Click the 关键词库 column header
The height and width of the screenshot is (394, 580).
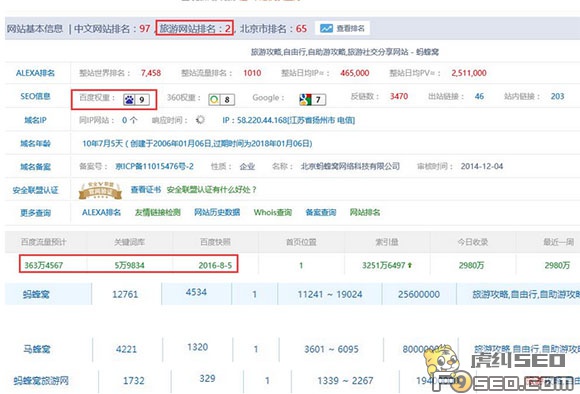click(129, 242)
